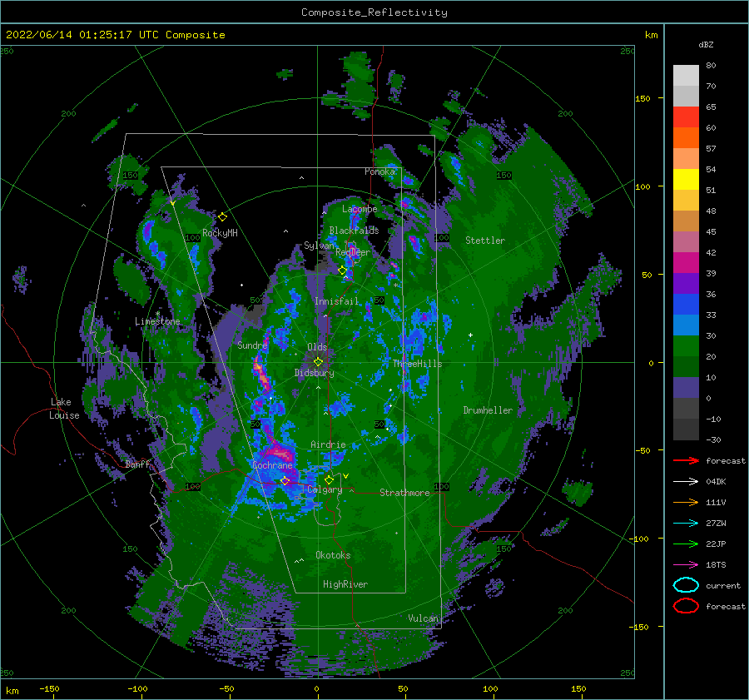Select the Didsbury label
This screenshot has height=700, width=749.
coord(315,373)
